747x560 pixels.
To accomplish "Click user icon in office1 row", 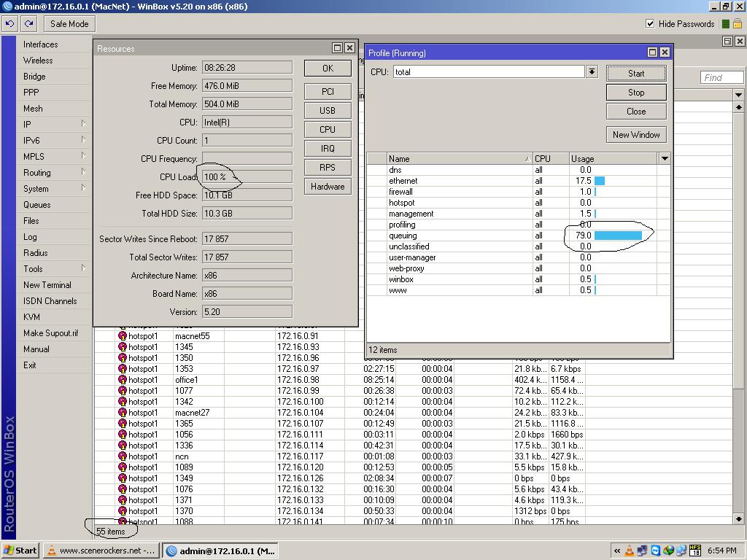I will click(123, 380).
